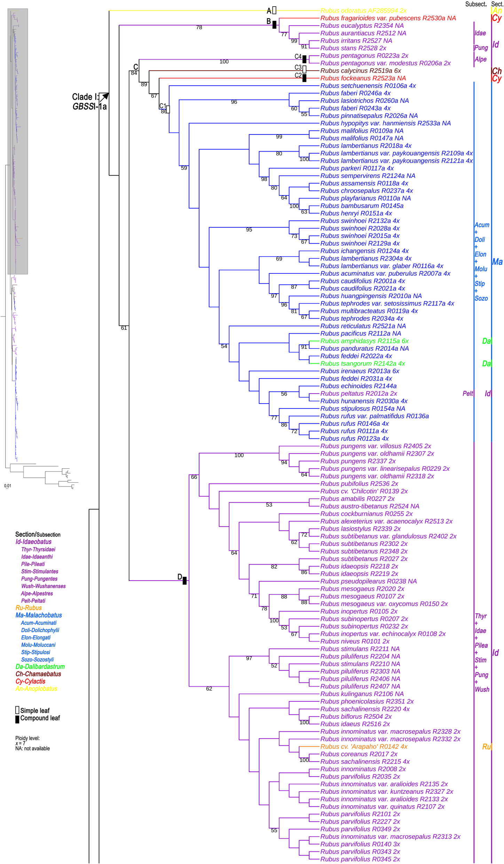Select Rubus pinnatisepalus R2026a NA
The height and width of the screenshot is (864, 504).
[x=369, y=116]
